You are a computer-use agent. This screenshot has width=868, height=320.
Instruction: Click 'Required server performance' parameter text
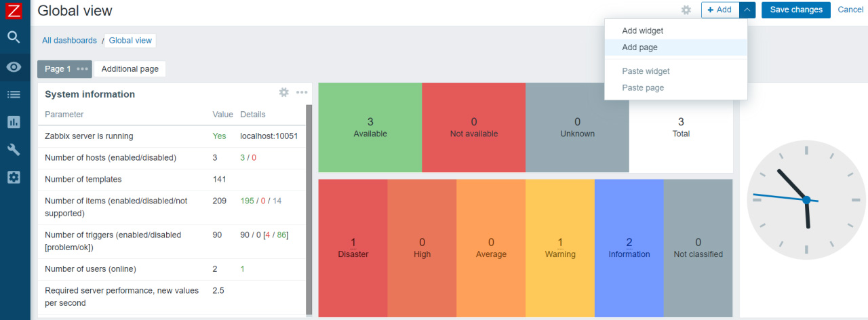122,297
